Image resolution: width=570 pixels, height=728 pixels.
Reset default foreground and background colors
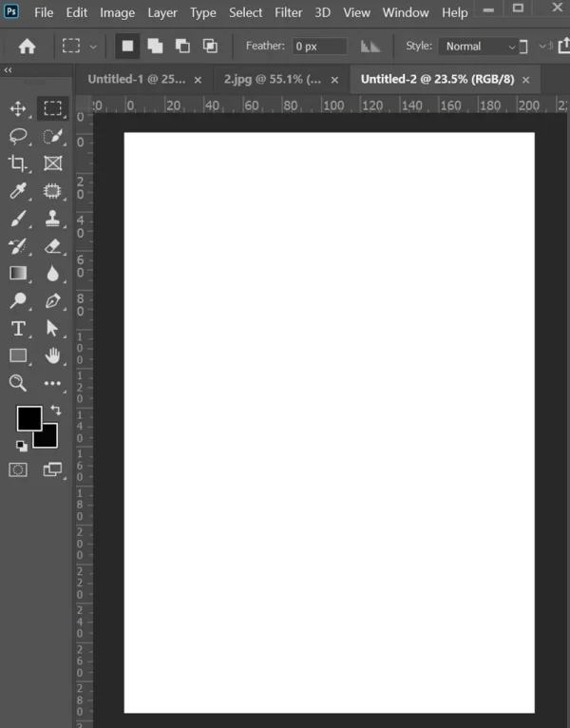[x=21, y=446]
